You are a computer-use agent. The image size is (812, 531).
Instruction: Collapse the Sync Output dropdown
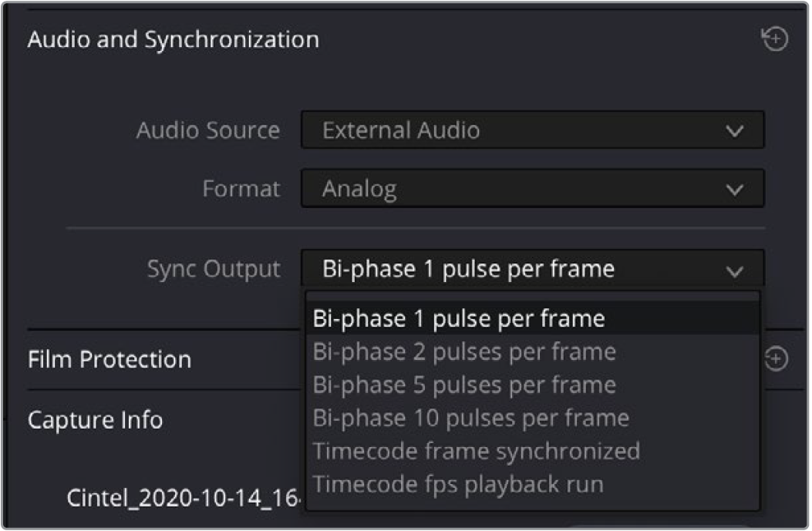pyautogui.click(x=532, y=269)
